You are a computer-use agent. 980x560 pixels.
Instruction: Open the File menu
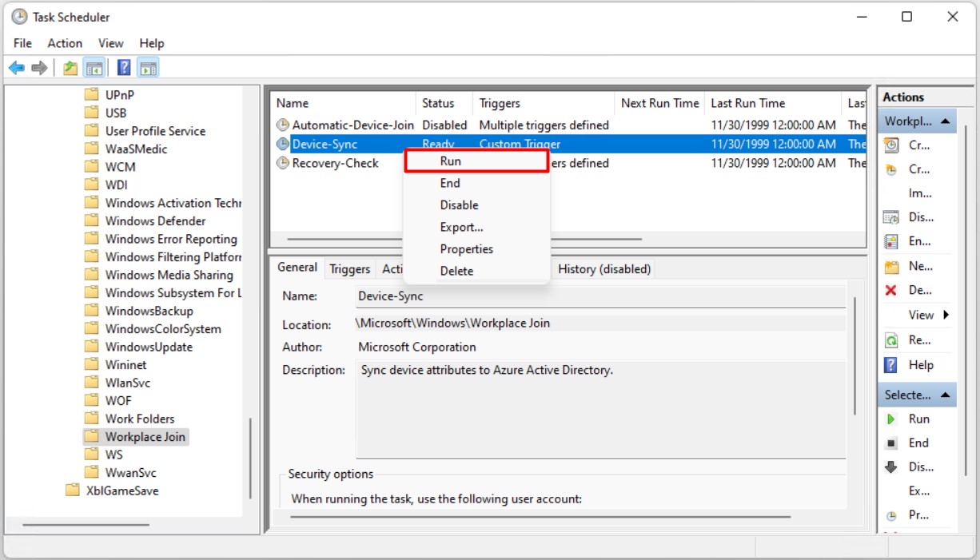click(x=22, y=43)
